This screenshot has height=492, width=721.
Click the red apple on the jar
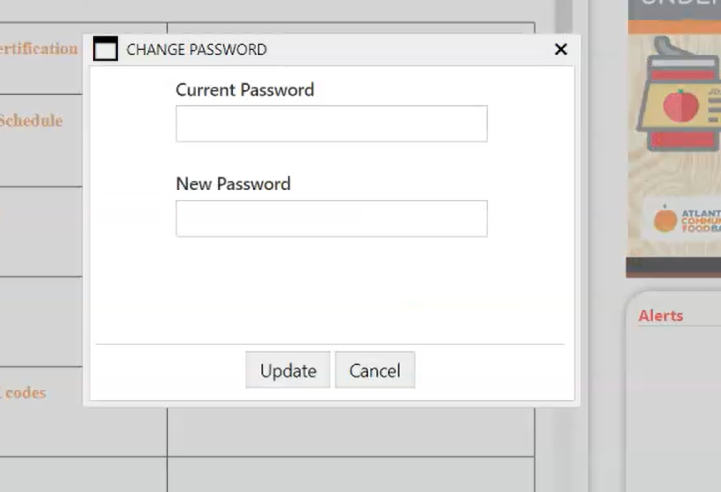682,104
